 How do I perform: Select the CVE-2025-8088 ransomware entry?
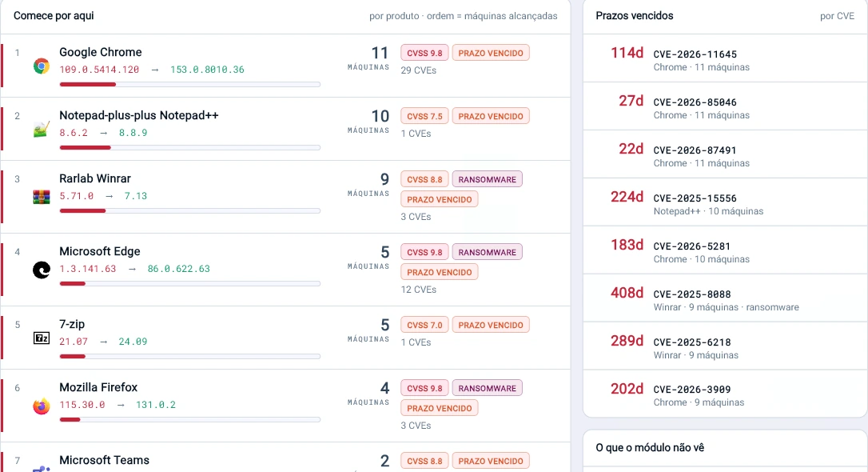click(725, 298)
